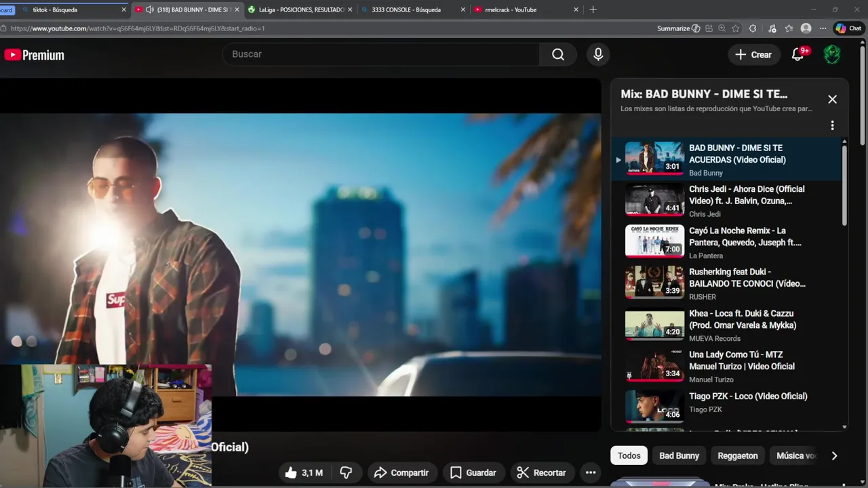Click the main video player
This screenshot has height=488, width=868.
point(300,254)
